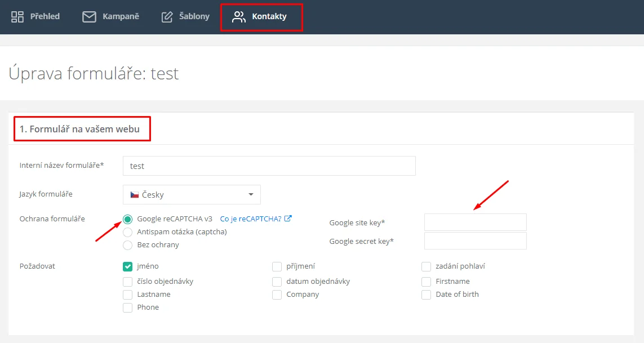Select Google reCAPTCHA v3 protection
The height and width of the screenshot is (343, 644).
[x=128, y=219]
